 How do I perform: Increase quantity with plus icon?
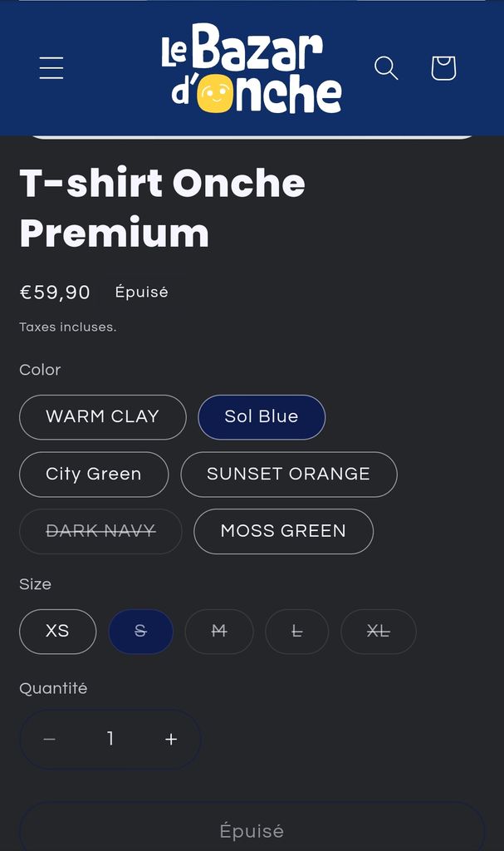(x=171, y=739)
